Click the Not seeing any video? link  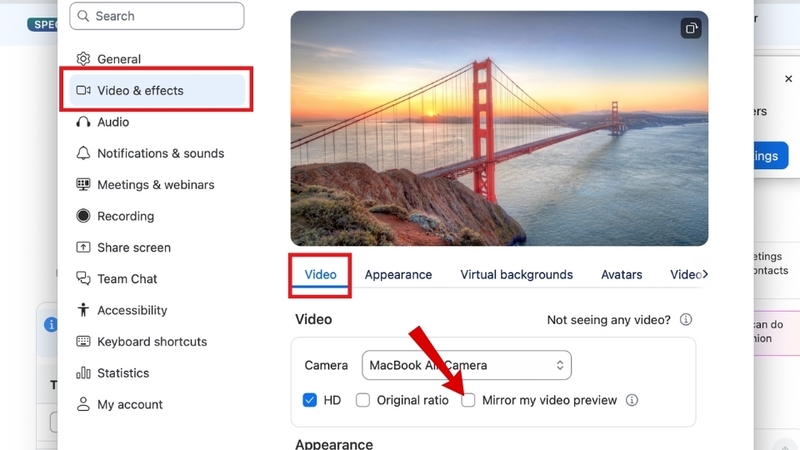pyautogui.click(x=609, y=320)
